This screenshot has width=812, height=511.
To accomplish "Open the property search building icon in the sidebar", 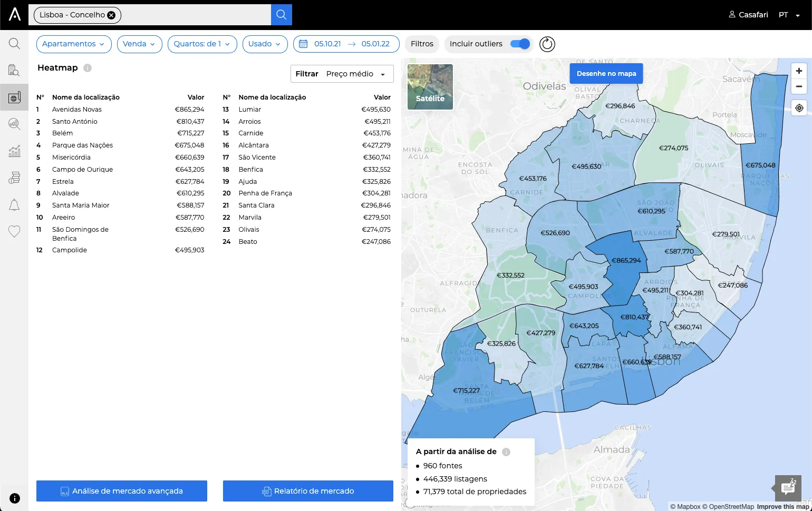I will pyautogui.click(x=14, y=70).
